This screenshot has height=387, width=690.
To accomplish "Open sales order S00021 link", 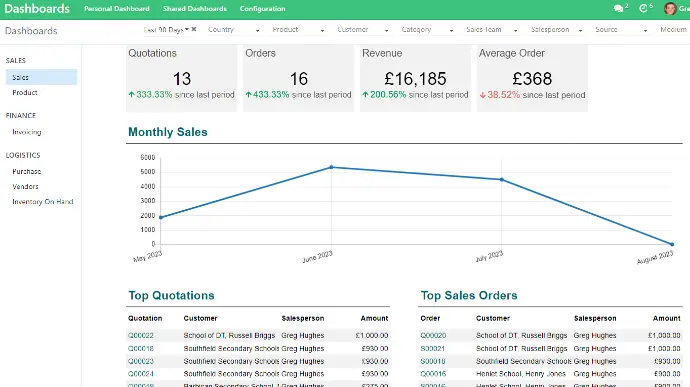I will click(433, 348).
